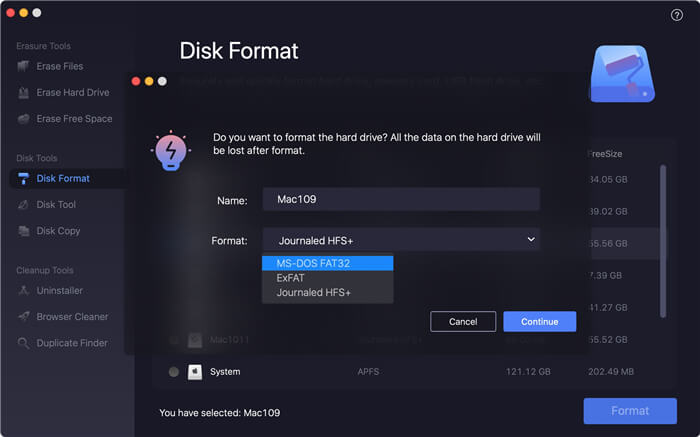Open Erase Hard Drive tool
This screenshot has height=437, width=700.
73,92
